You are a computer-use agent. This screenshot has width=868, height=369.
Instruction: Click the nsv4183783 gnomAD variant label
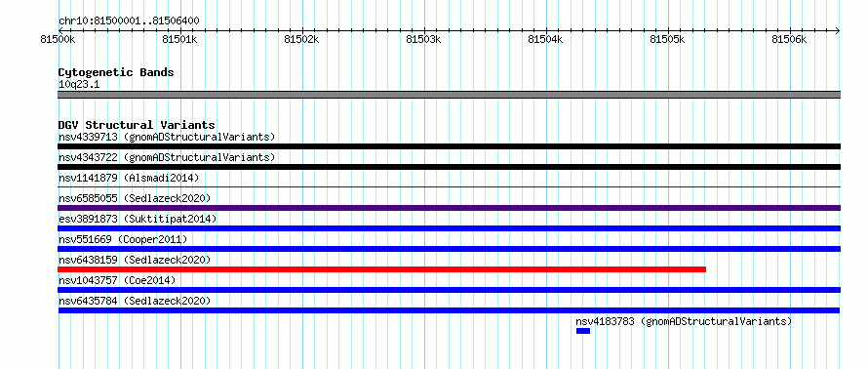684,321
